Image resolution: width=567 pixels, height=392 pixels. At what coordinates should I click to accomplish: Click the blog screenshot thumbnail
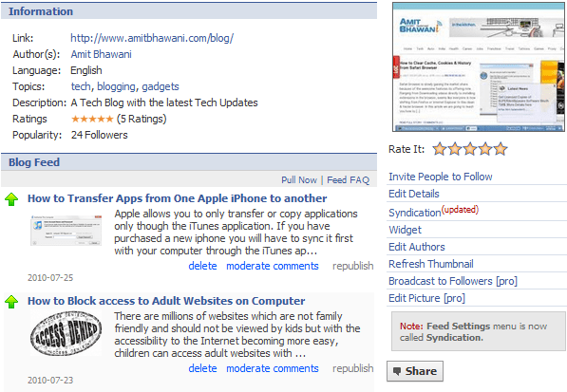[x=480, y=67]
